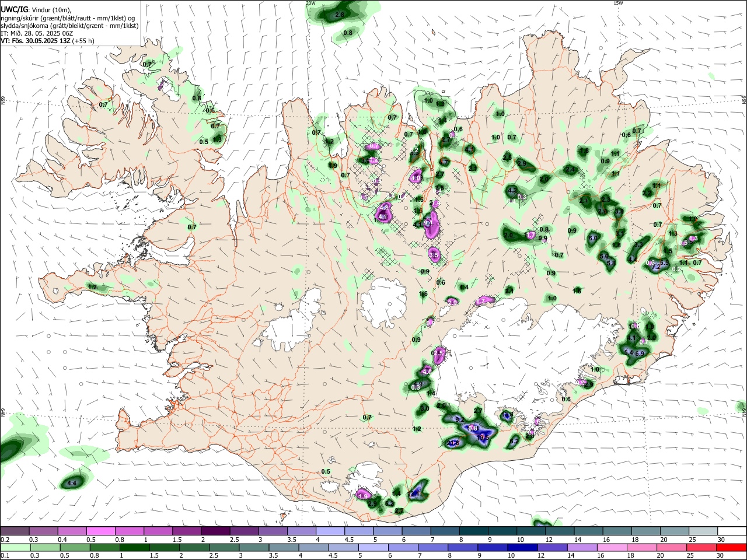Click the pale grey 25–30 snow legend swatch
Viewport: 747px width, 560px height.
pyautogui.click(x=703, y=531)
